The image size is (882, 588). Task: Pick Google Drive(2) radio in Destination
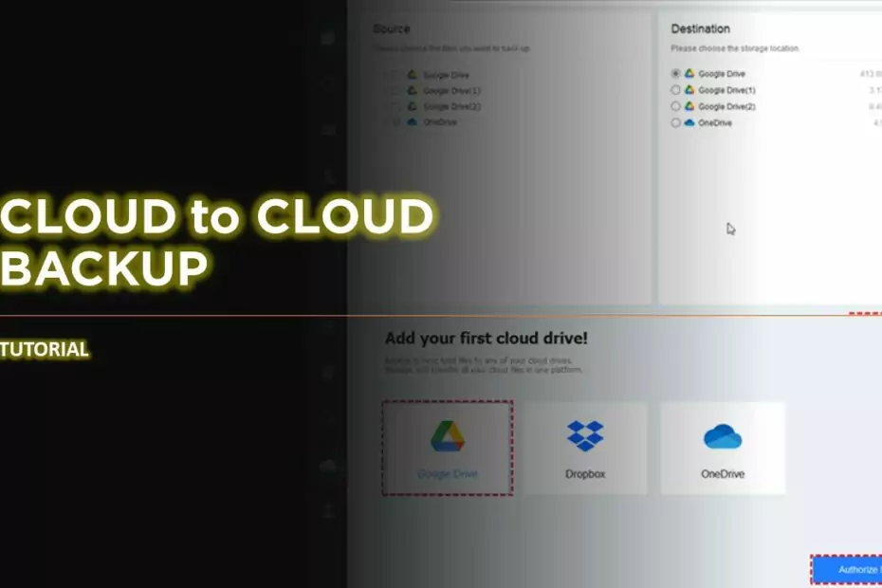point(675,106)
